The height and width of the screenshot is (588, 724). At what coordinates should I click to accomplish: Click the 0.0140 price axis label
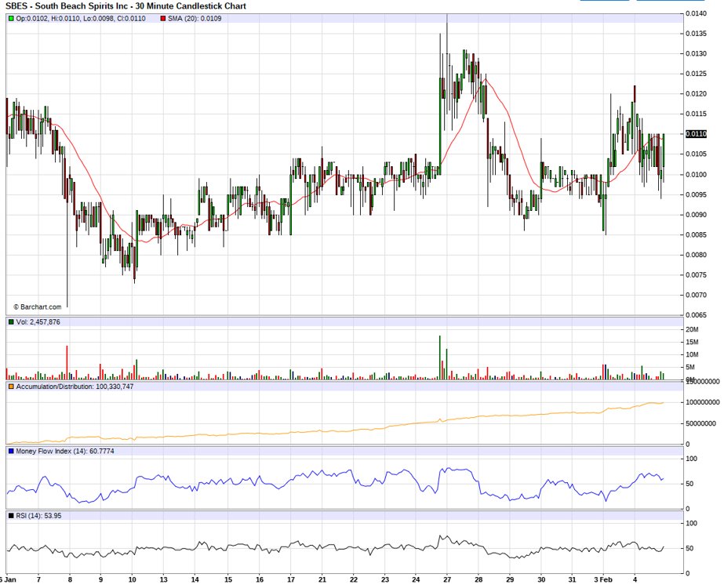(696, 13)
